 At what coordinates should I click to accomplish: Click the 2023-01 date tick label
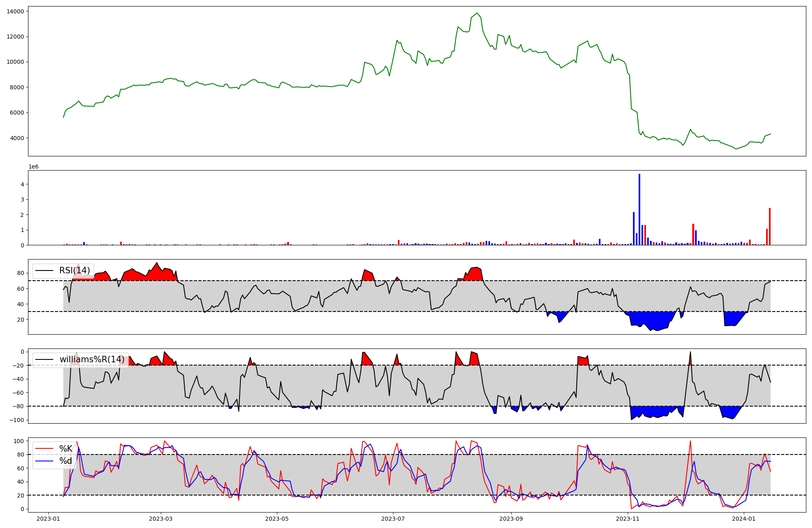[x=48, y=519]
